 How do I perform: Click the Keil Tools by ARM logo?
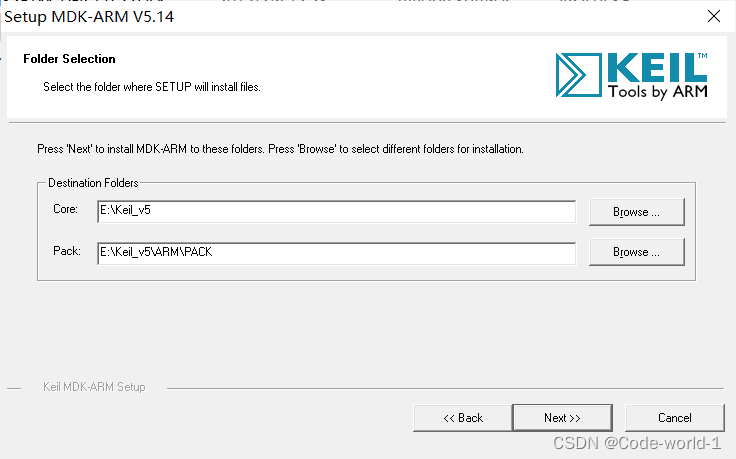pyautogui.click(x=631, y=76)
